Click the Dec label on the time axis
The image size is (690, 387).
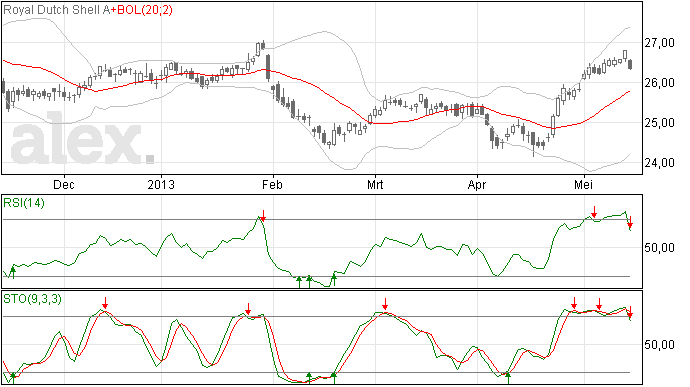64,185
